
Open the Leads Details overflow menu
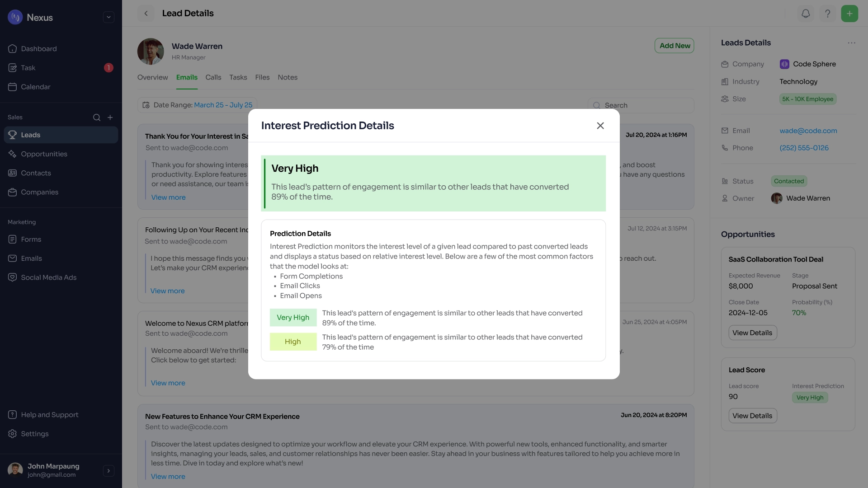(852, 42)
